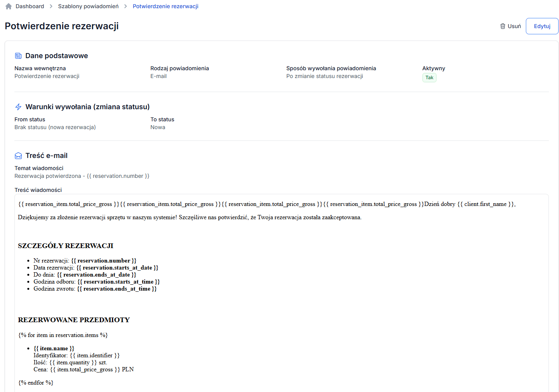Click the newspaper icon beside Dane podstawowe
The height and width of the screenshot is (392, 559).
[x=18, y=56]
